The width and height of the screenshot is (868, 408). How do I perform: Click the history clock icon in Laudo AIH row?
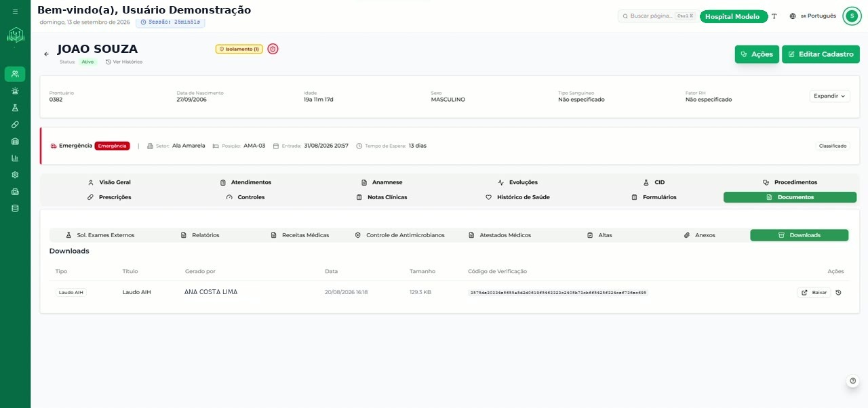coord(838,293)
